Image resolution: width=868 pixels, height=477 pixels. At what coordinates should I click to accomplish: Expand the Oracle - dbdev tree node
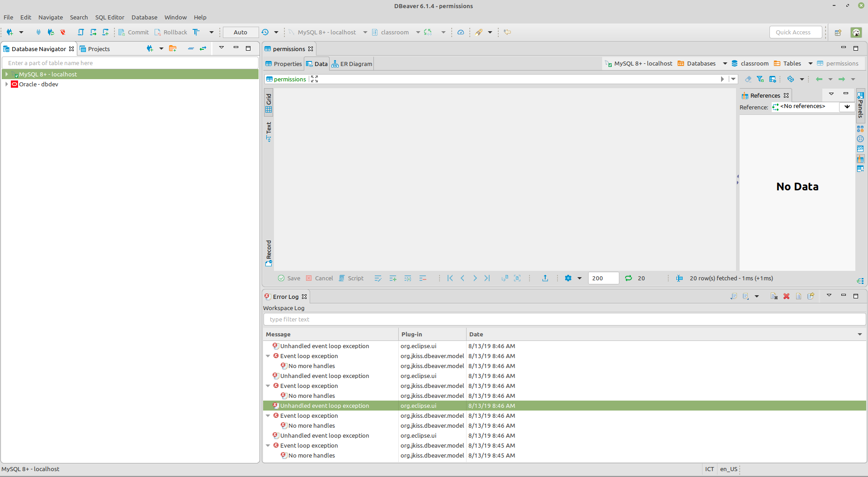coord(6,84)
